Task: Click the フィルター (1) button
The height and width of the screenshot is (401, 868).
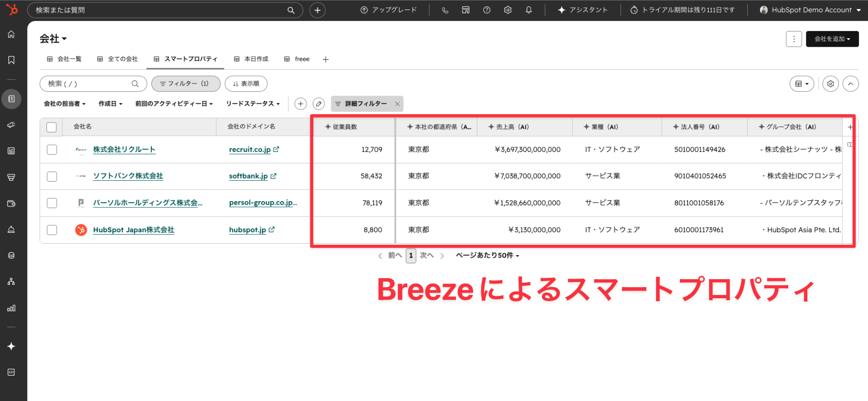Action: [x=186, y=84]
